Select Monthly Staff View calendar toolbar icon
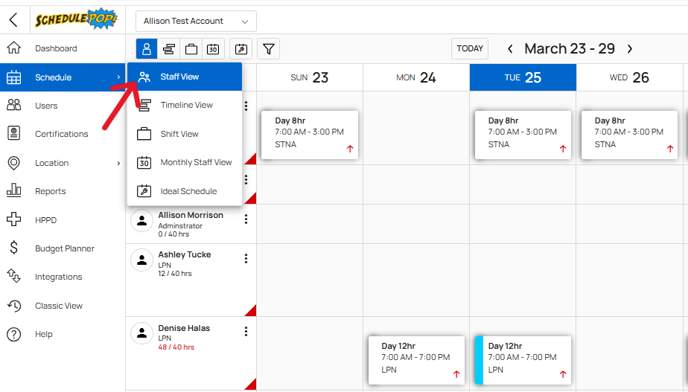The height and width of the screenshot is (392, 688). pyautogui.click(x=213, y=49)
